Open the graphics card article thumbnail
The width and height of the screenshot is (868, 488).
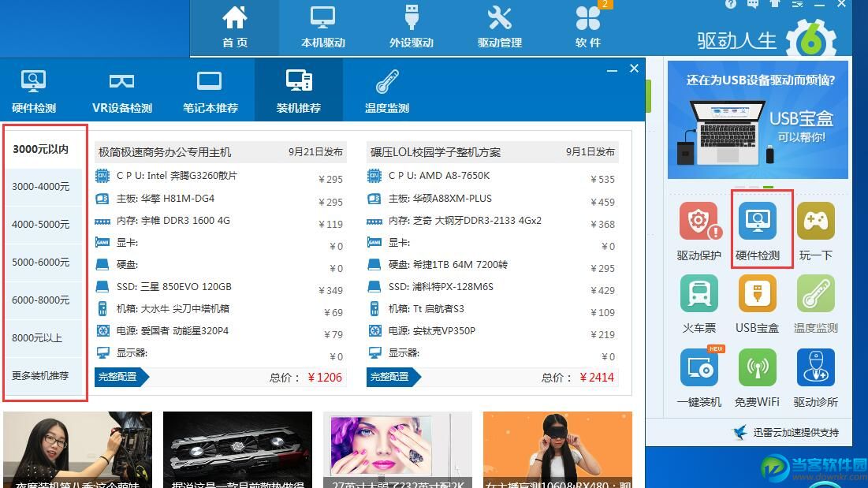(x=237, y=449)
